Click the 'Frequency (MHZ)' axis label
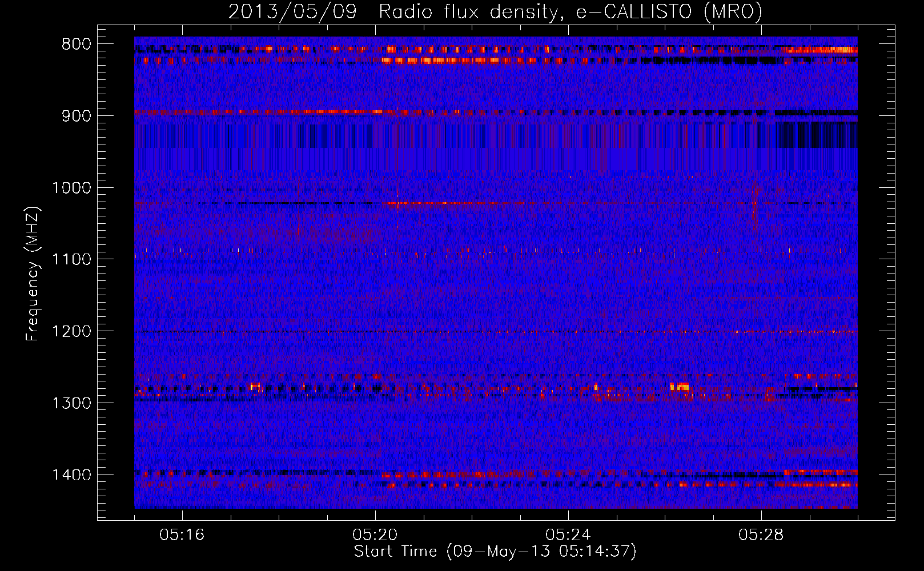 point(33,274)
